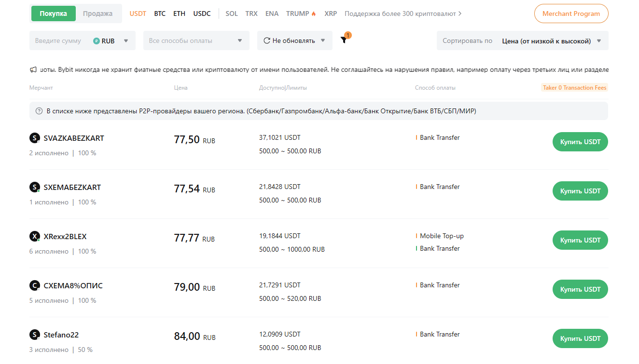Image resolution: width=639 pixels, height=364 pixels.
Task: Click СХЕМА8%ОПИС merchant avatar
Action: 34,286
